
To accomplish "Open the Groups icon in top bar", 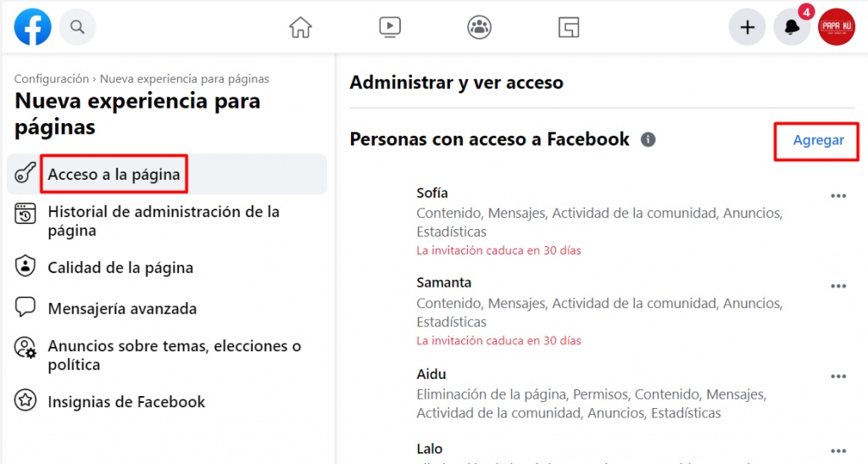I will click(x=480, y=27).
